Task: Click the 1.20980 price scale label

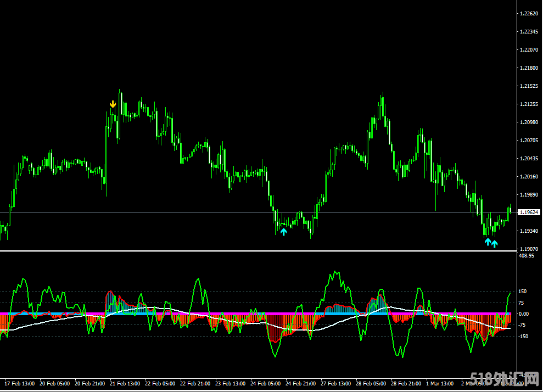Action: (529, 122)
